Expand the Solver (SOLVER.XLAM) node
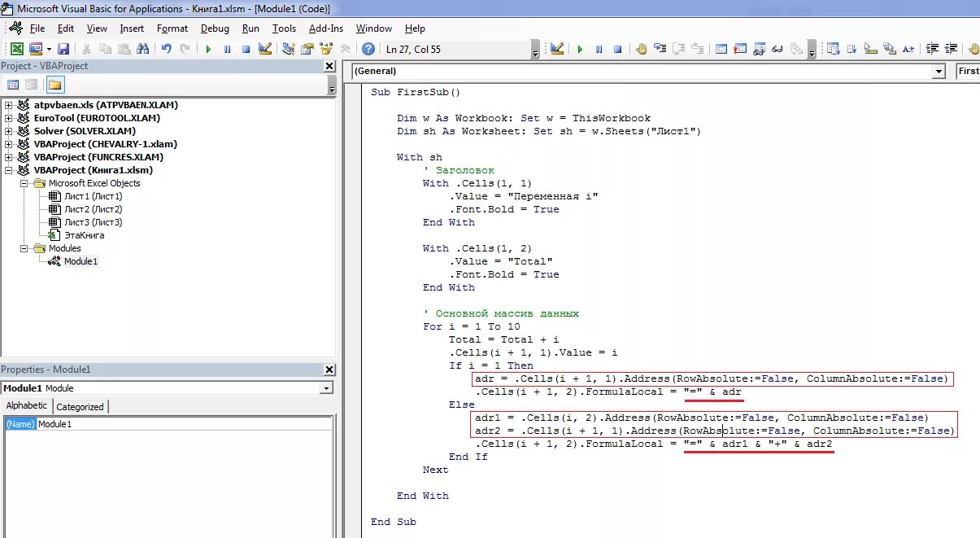This screenshot has height=538, width=980. pyautogui.click(x=9, y=131)
